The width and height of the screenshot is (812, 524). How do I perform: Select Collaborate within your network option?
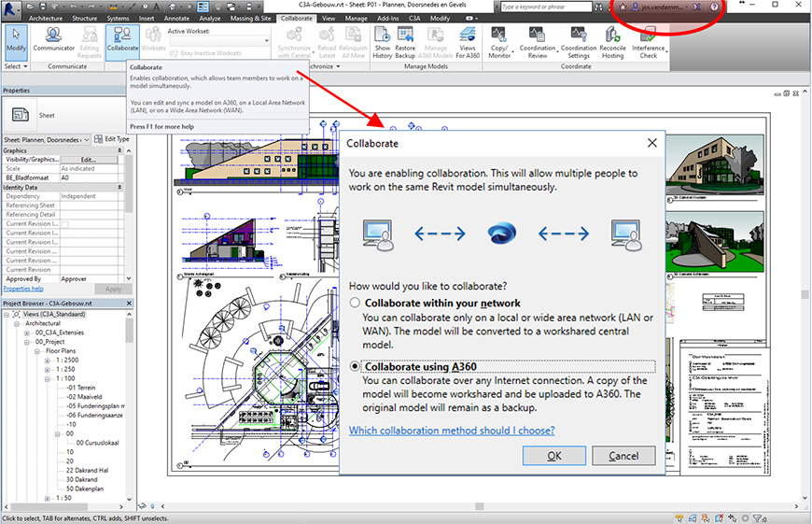(x=355, y=303)
